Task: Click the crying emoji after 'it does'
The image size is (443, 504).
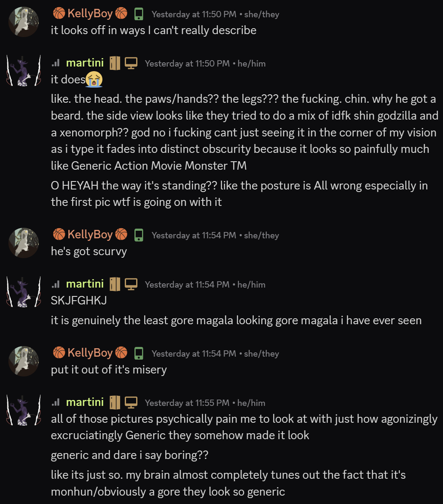Action: (x=94, y=80)
